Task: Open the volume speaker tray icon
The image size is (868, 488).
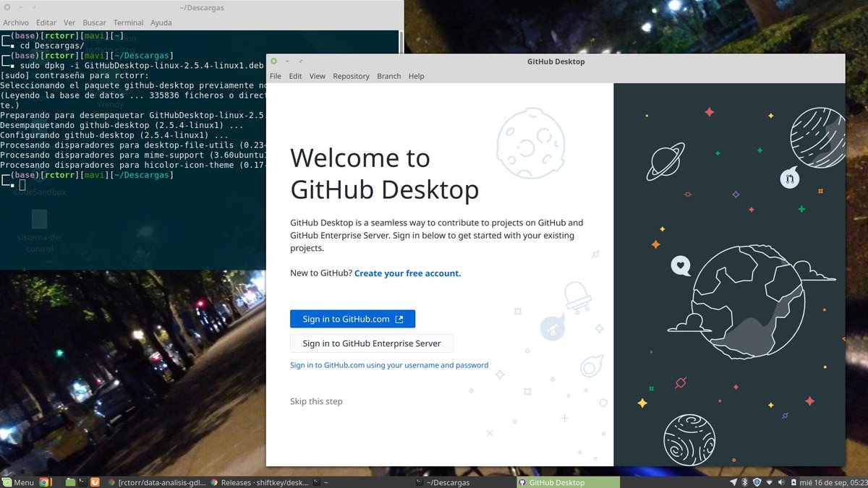Action: click(x=781, y=482)
